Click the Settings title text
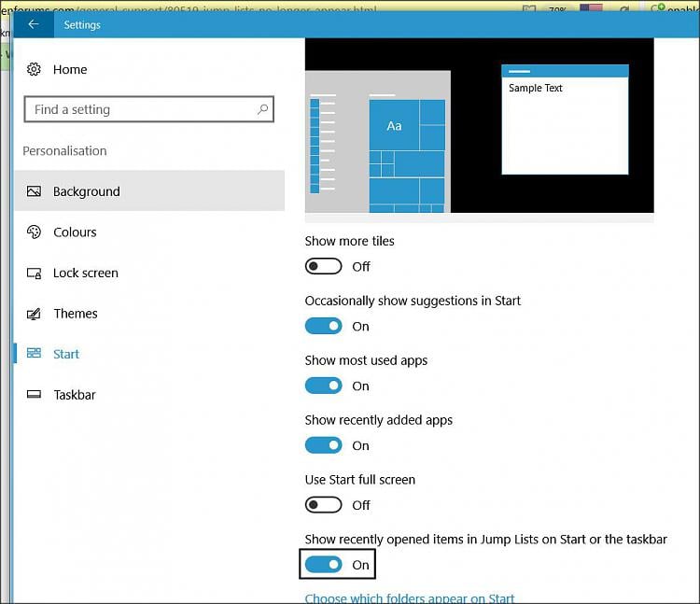 [x=82, y=25]
